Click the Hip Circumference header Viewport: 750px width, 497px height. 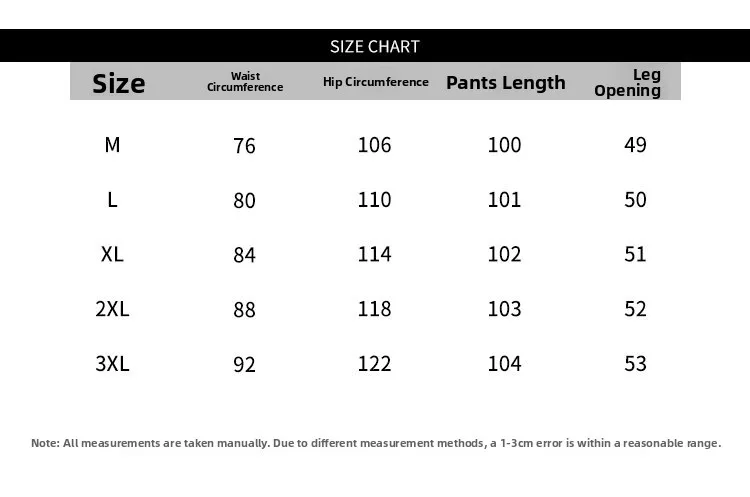point(375,82)
